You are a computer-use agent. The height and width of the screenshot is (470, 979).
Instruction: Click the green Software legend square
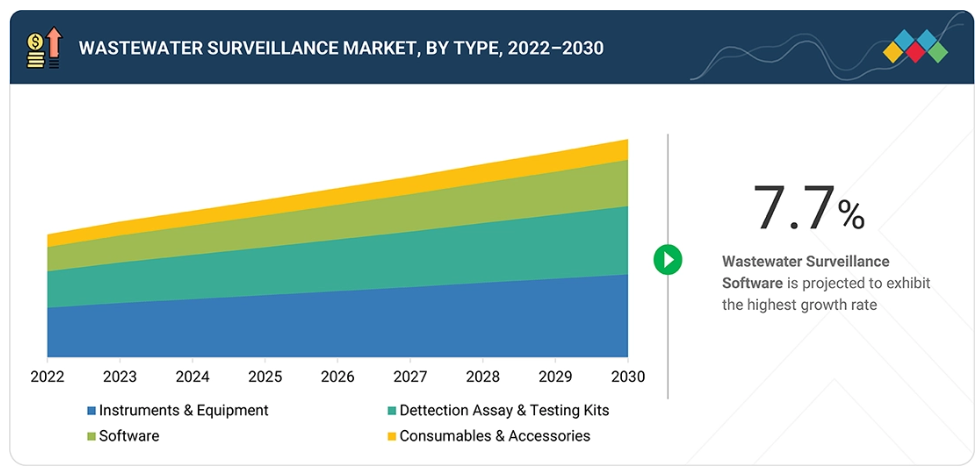[92, 437]
